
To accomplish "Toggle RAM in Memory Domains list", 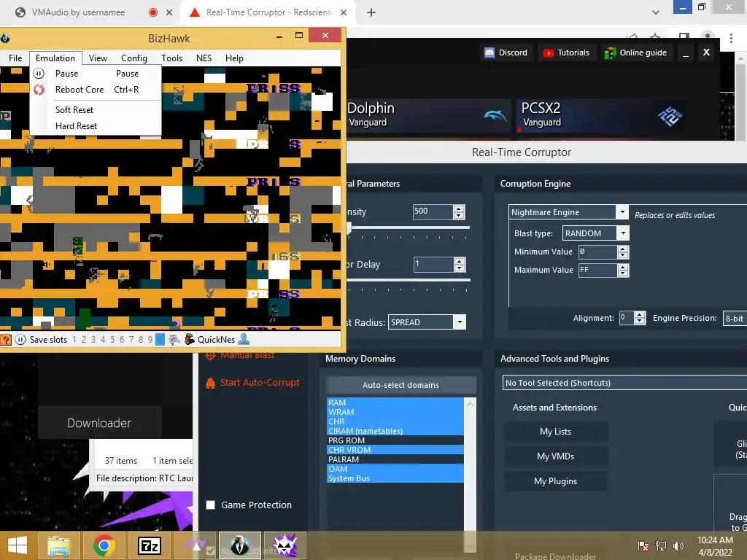I will point(395,402).
